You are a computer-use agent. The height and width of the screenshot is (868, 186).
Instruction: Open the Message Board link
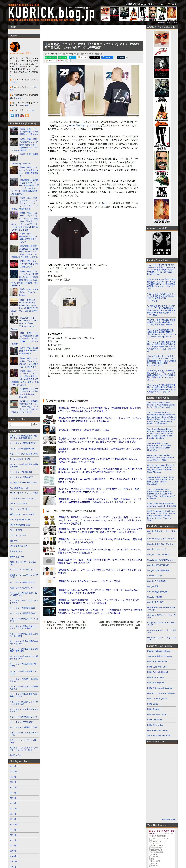pyautogui.click(x=169, y=820)
